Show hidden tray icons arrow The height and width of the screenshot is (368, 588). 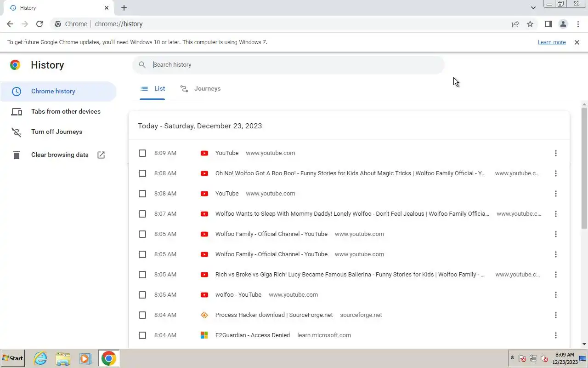(512, 358)
